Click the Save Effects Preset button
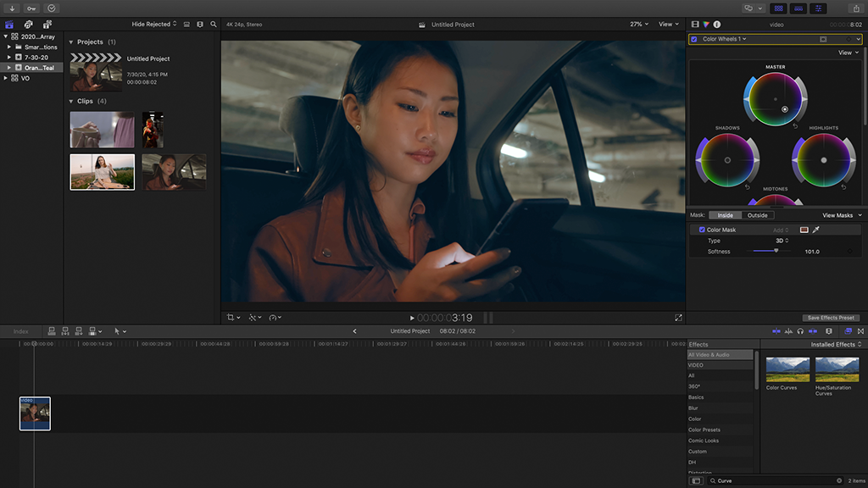This screenshot has height=488, width=868. [x=831, y=318]
